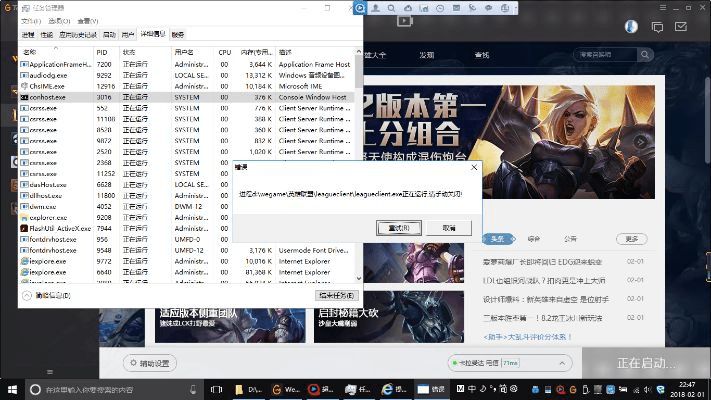
Task: Close the error dialog with X
Action: click(x=474, y=167)
